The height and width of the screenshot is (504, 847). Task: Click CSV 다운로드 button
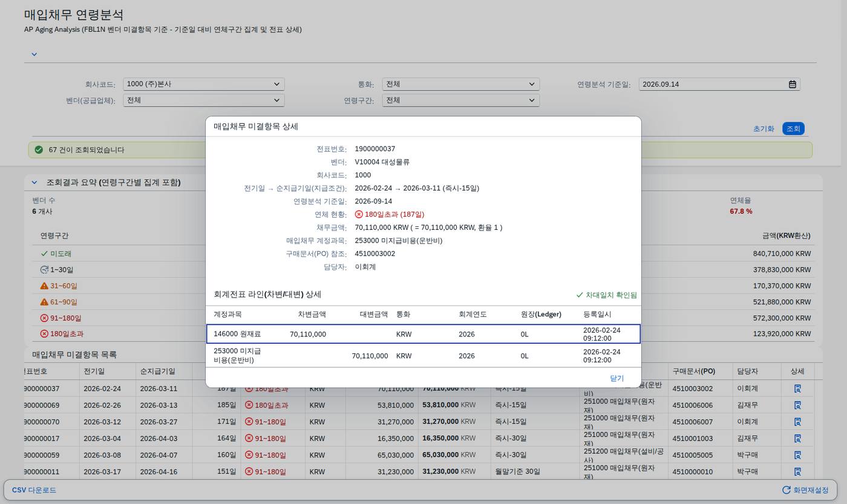click(x=34, y=490)
